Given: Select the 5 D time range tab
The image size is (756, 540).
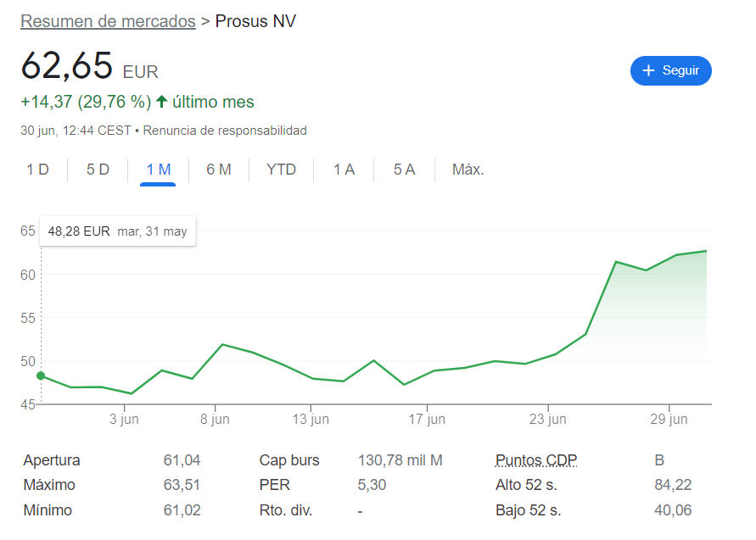Looking at the screenshot, I should [x=98, y=170].
